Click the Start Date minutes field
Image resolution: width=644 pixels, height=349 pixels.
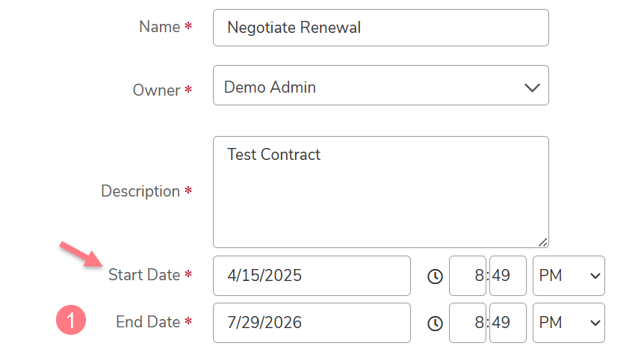507,276
